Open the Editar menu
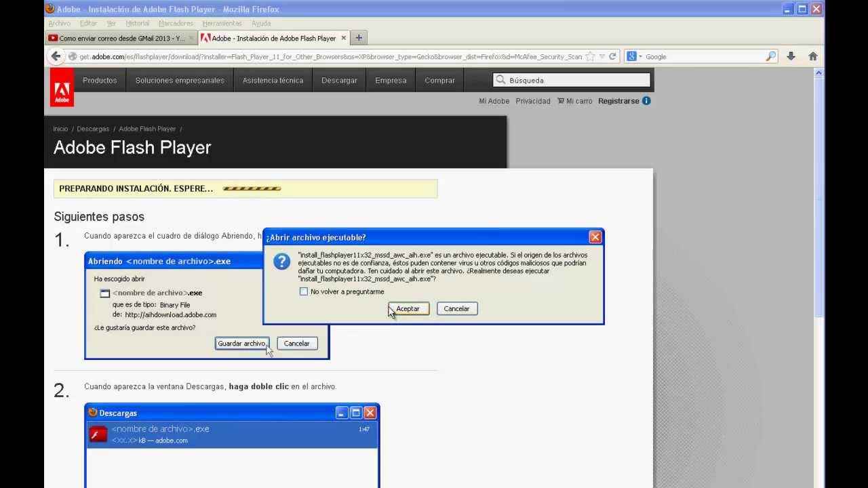Screen dimensions: 868x488 point(88,23)
